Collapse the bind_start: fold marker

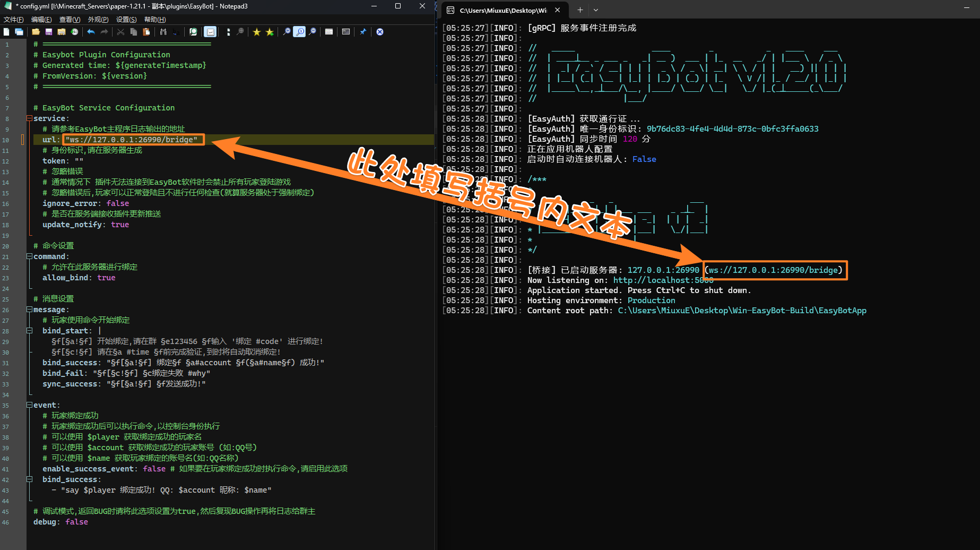(30, 331)
